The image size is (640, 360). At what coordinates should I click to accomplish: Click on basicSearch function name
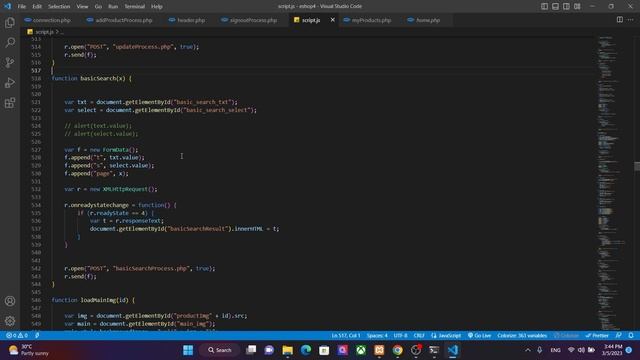click(98, 78)
